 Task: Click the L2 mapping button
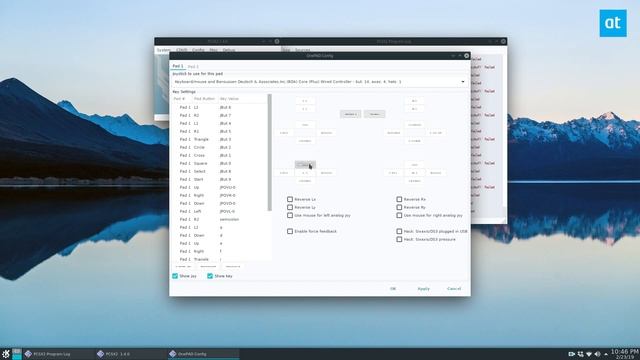click(305, 101)
